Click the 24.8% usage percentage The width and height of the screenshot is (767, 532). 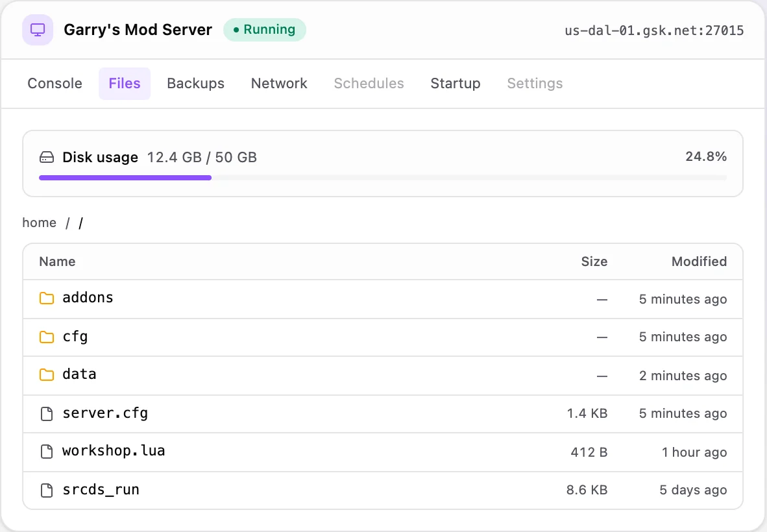[x=706, y=156]
